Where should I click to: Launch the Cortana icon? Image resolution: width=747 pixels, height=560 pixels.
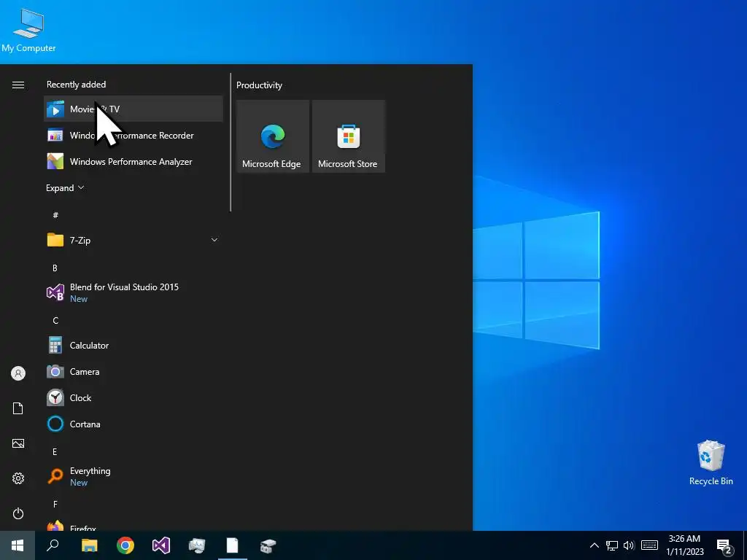[55, 424]
